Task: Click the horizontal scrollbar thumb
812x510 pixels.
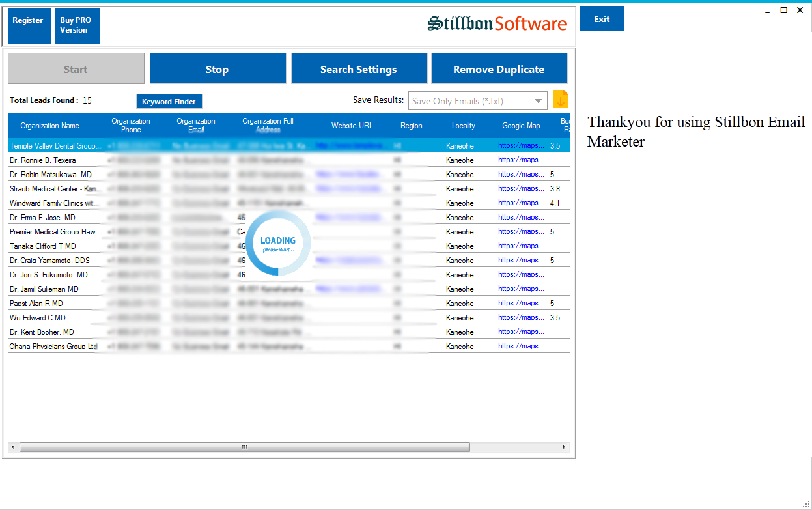Action: (244, 447)
